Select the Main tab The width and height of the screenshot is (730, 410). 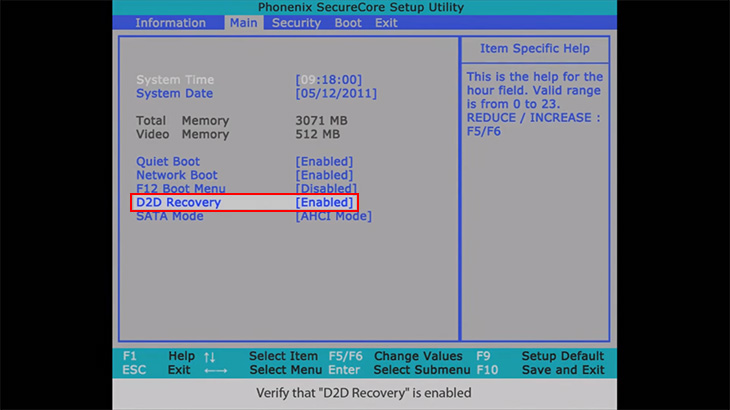243,23
